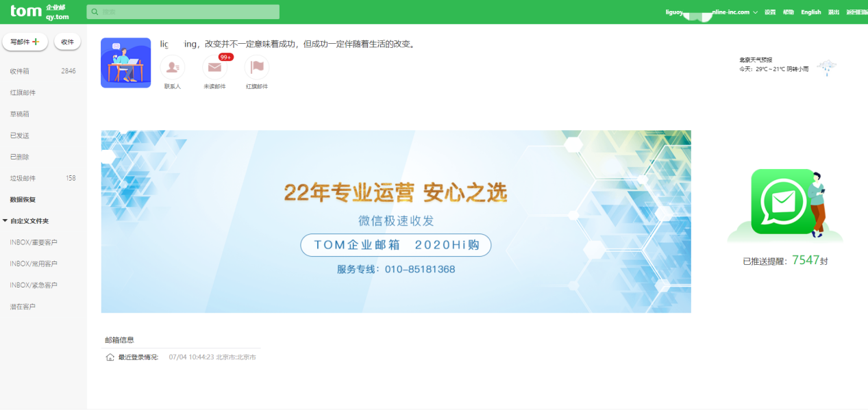Open the 联系人 contacts icon
This screenshot has height=410, width=868.
pyautogui.click(x=172, y=67)
